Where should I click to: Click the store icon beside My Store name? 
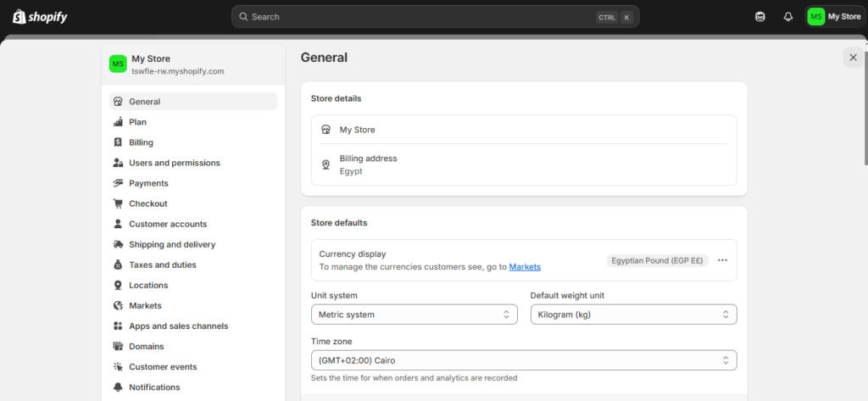pos(326,130)
